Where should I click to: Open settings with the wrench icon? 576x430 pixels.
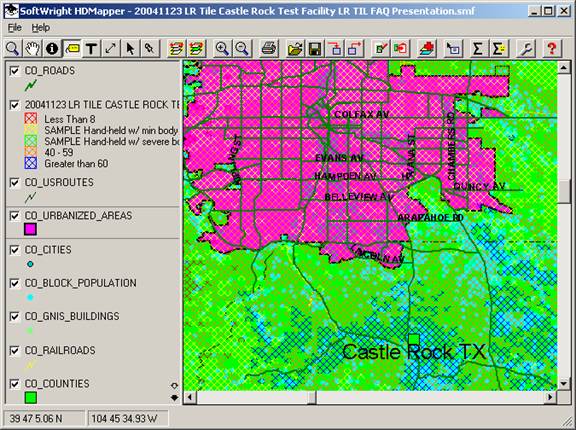click(x=525, y=48)
